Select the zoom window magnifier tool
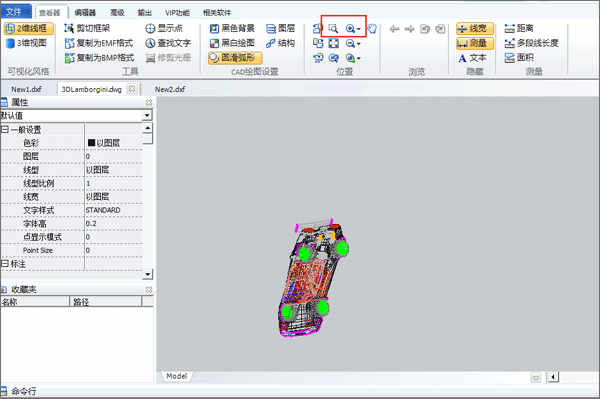This screenshot has height=399, width=600. click(x=333, y=28)
